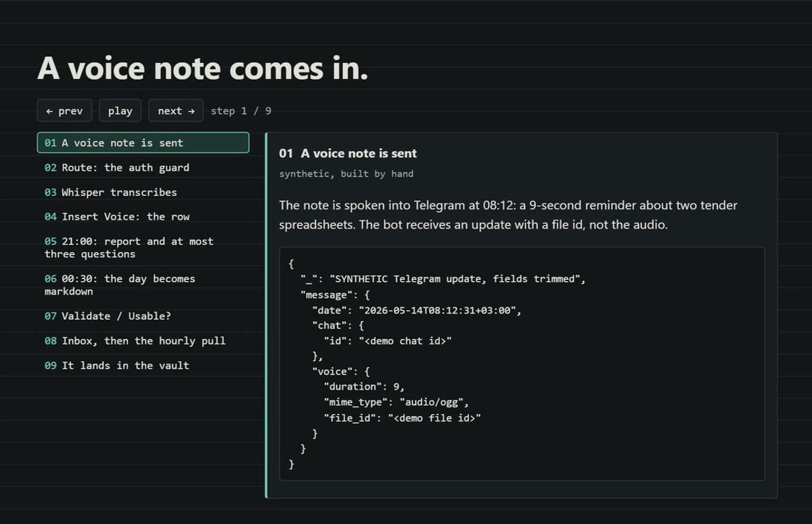Go to step 03 Whisper transcribes
The width and height of the screenshot is (812, 524).
[143, 192]
